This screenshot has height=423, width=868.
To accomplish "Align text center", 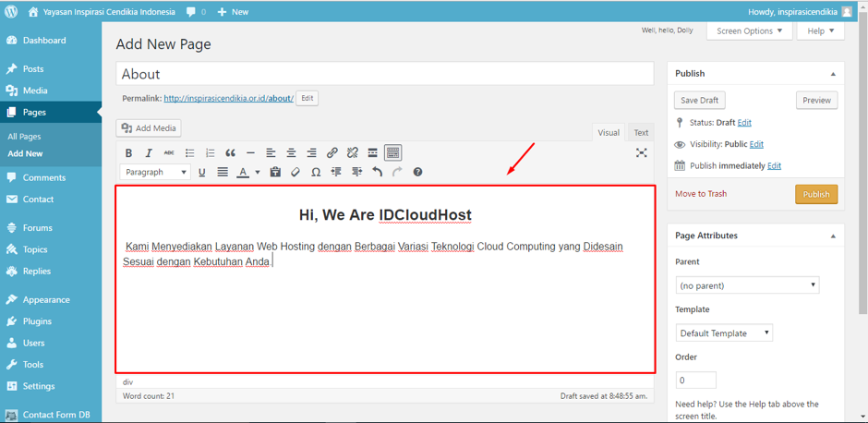I will (291, 152).
